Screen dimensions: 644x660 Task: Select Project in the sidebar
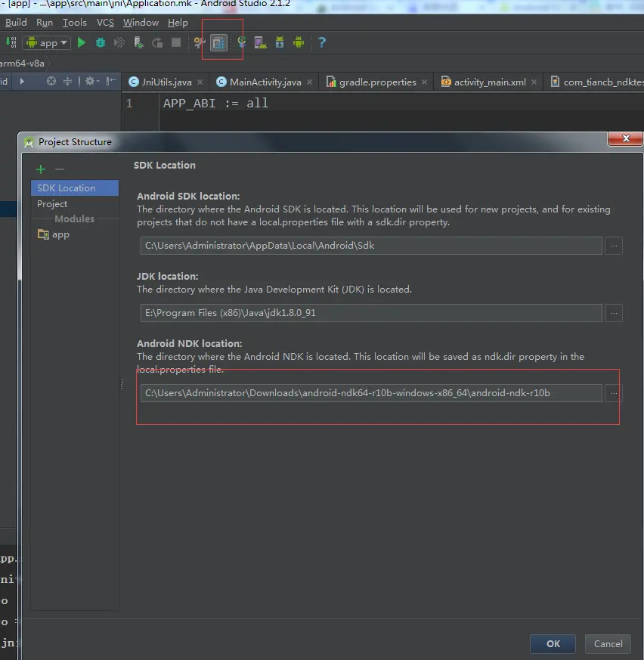click(75, 204)
